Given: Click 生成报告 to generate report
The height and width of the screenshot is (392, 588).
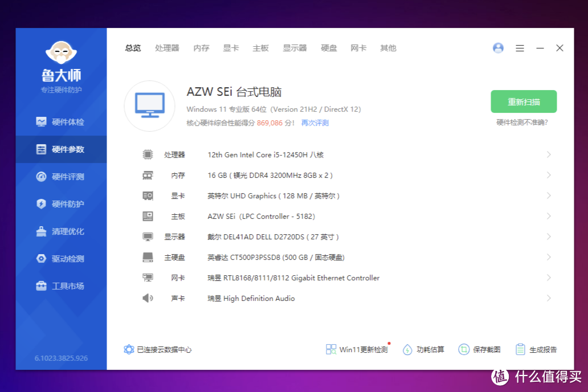Looking at the screenshot, I should point(536,350).
